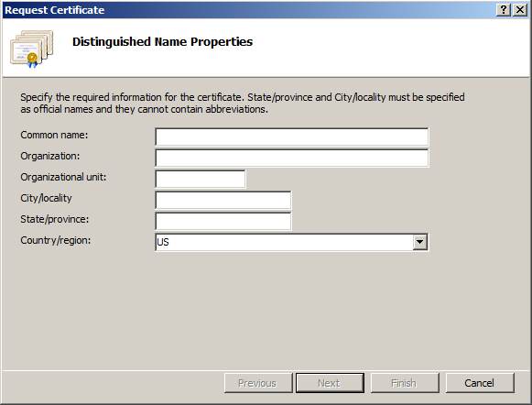
Task: Click the Common name text field
Action: click(x=292, y=137)
